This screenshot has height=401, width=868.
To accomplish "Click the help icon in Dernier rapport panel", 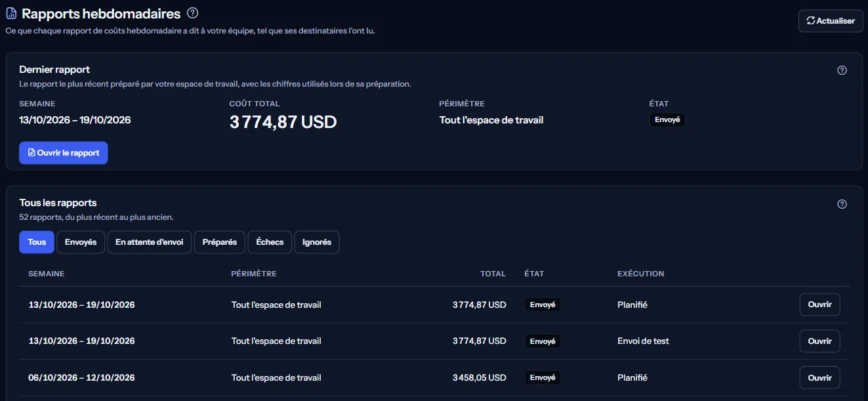I will [842, 70].
